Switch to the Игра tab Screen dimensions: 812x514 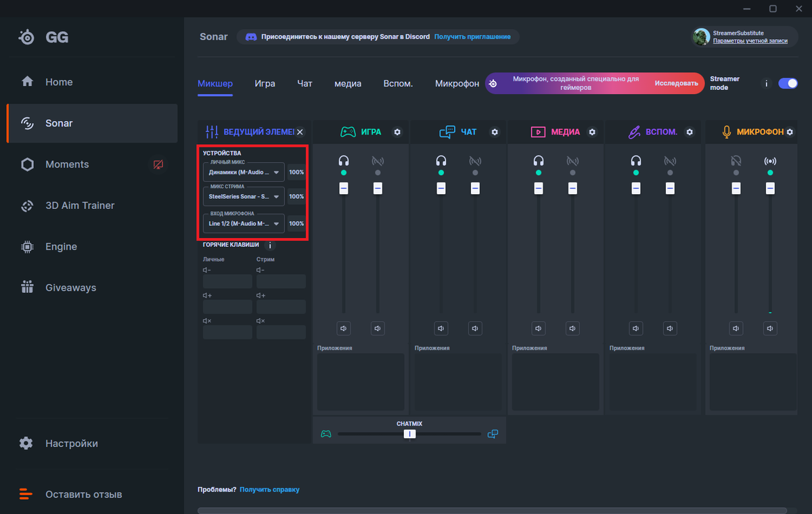point(265,84)
